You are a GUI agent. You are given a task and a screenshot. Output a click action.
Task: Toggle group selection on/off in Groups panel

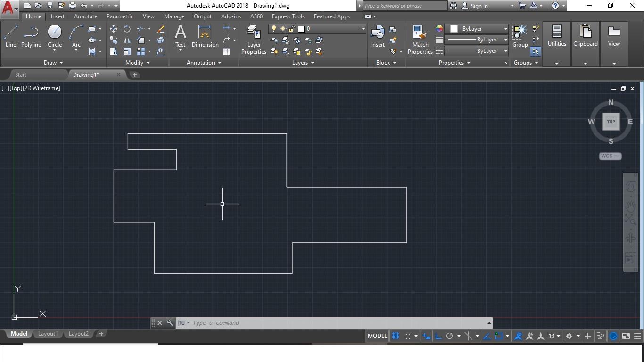pyautogui.click(x=536, y=51)
